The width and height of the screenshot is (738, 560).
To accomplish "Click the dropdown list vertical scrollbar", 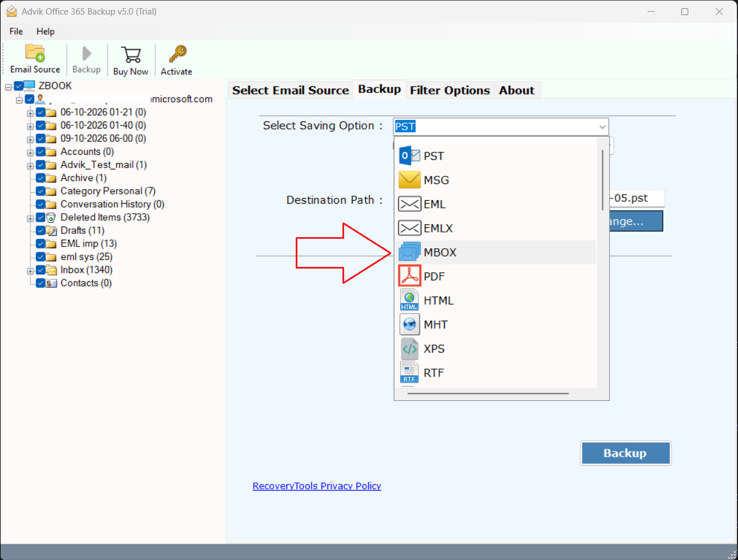I will pos(602,180).
